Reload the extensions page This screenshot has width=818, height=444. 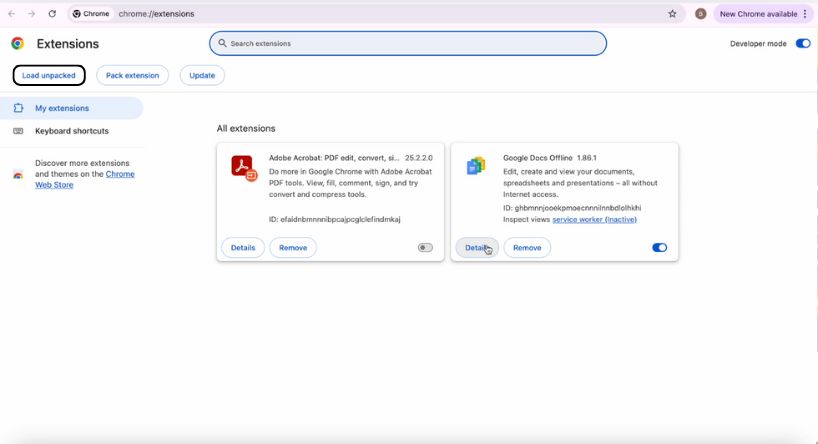tap(52, 14)
